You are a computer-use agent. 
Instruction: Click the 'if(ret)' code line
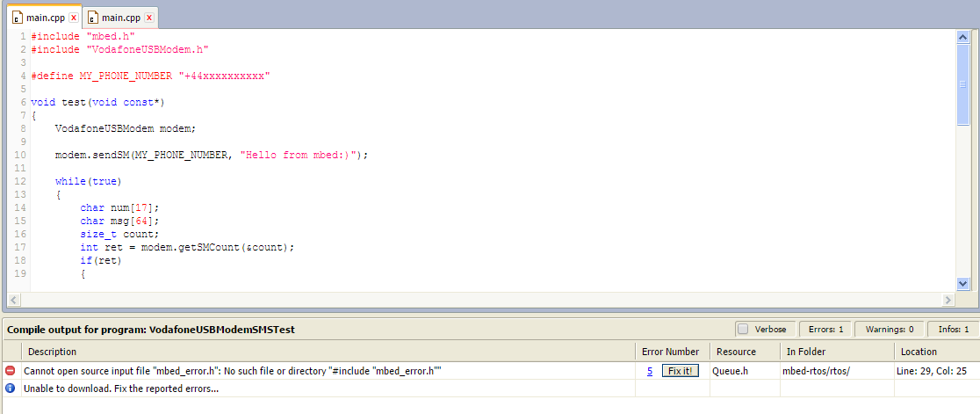(101, 260)
